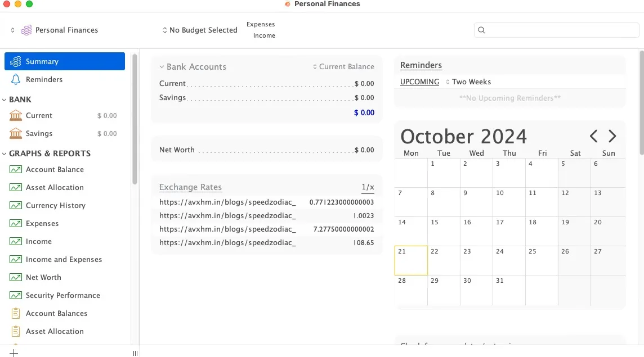Open the Savings bank account icon
The height and width of the screenshot is (357, 644).
point(16,133)
